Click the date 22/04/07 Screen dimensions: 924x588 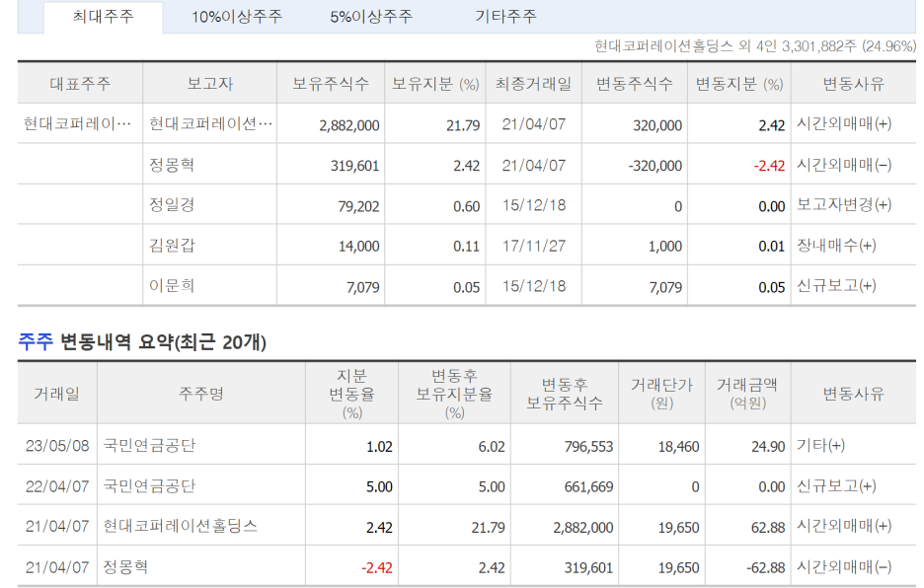(x=57, y=486)
